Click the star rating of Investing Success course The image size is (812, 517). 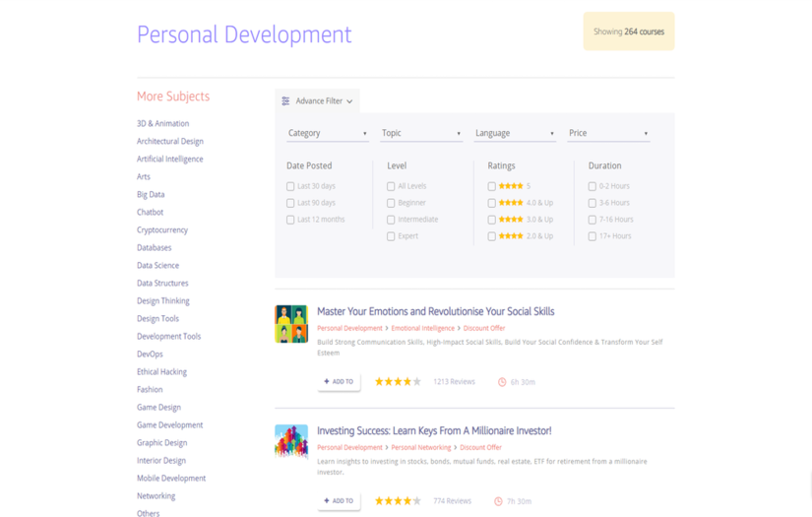(398, 501)
